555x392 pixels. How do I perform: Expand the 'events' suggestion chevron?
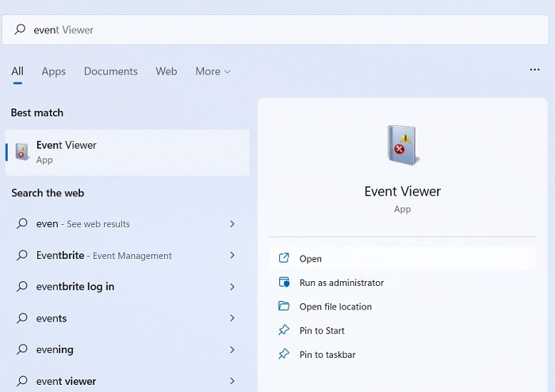click(232, 318)
